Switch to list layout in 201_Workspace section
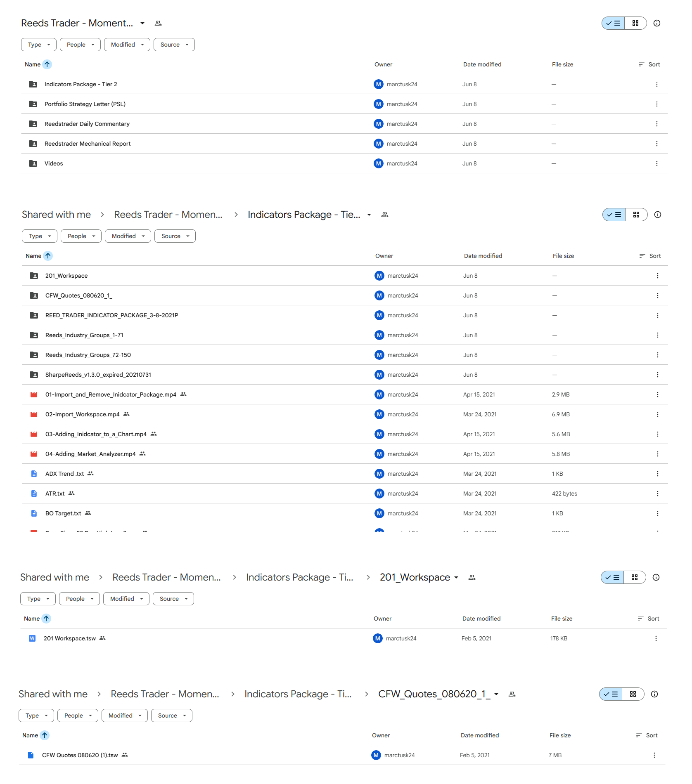Image resolution: width=692 pixels, height=784 pixels. tap(612, 577)
